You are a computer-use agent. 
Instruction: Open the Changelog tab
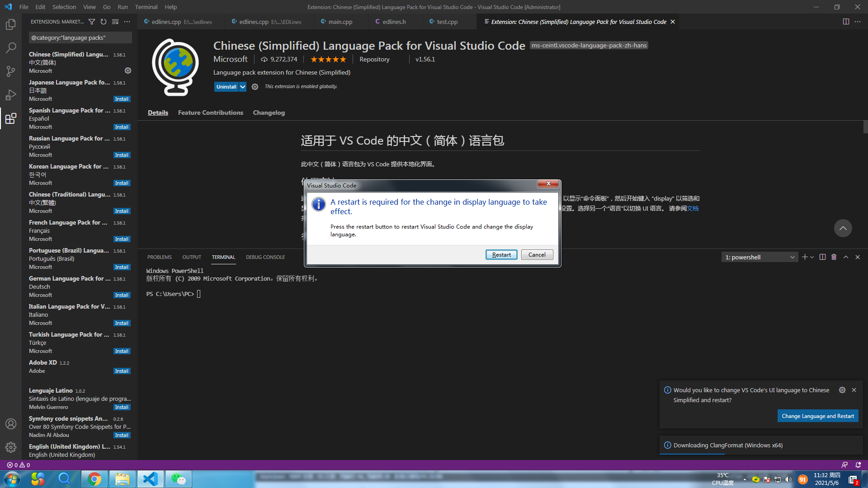click(x=269, y=113)
